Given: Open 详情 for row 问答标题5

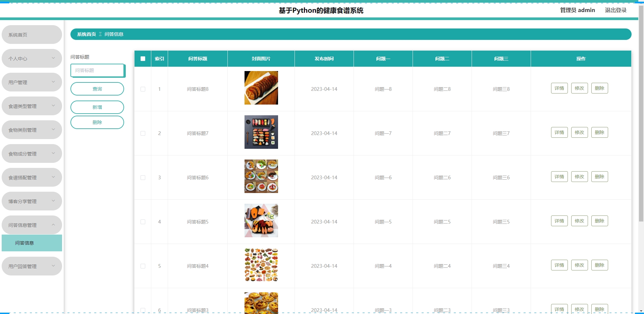Looking at the screenshot, I should pyautogui.click(x=559, y=221).
